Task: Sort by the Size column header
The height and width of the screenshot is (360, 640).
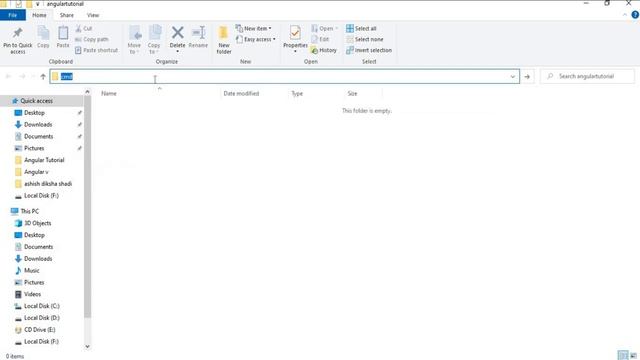Action: point(352,93)
